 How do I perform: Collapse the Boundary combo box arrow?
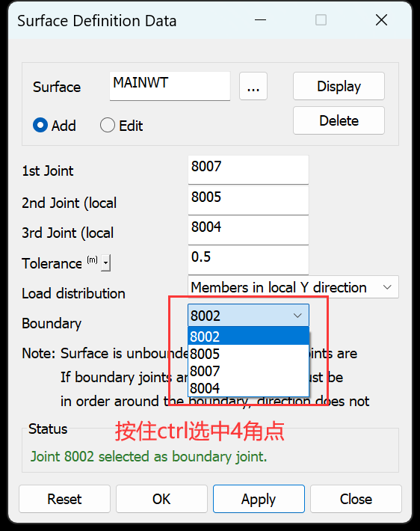coord(297,316)
